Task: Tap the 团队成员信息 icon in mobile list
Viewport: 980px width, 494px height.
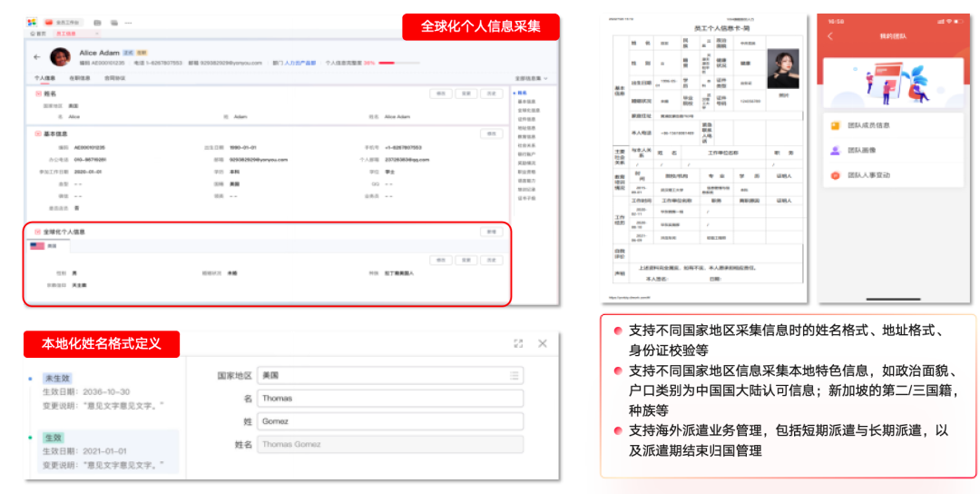Action: click(x=835, y=125)
